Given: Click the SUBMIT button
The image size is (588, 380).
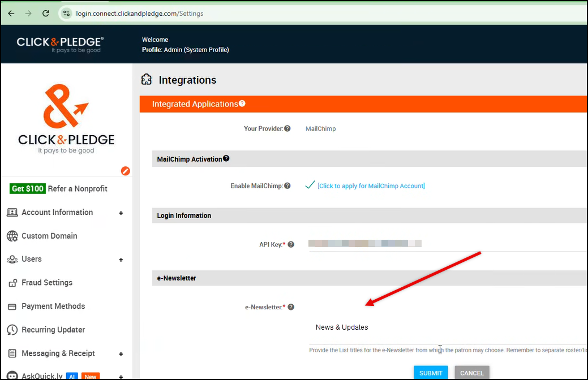Looking at the screenshot, I should pyautogui.click(x=431, y=373).
